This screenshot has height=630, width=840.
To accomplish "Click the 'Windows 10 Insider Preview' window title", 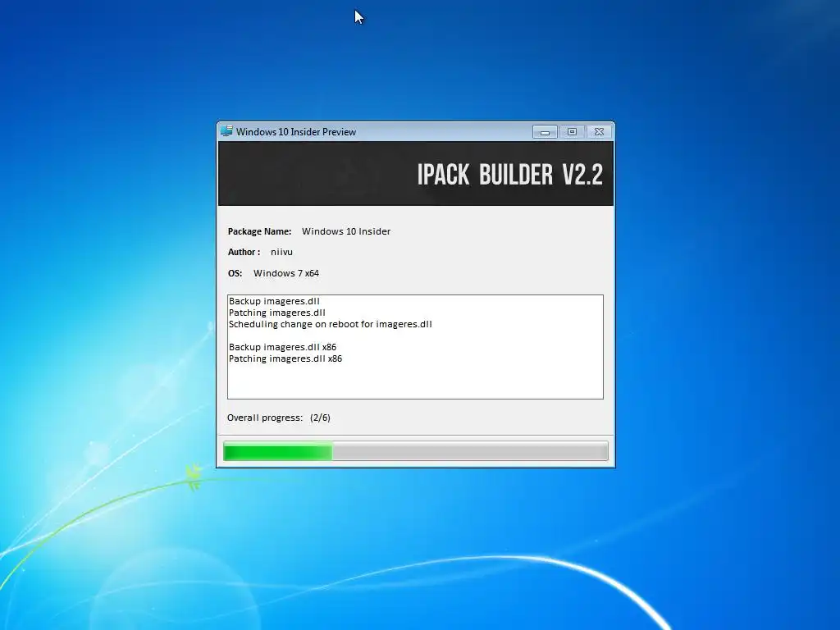I will tap(295, 132).
